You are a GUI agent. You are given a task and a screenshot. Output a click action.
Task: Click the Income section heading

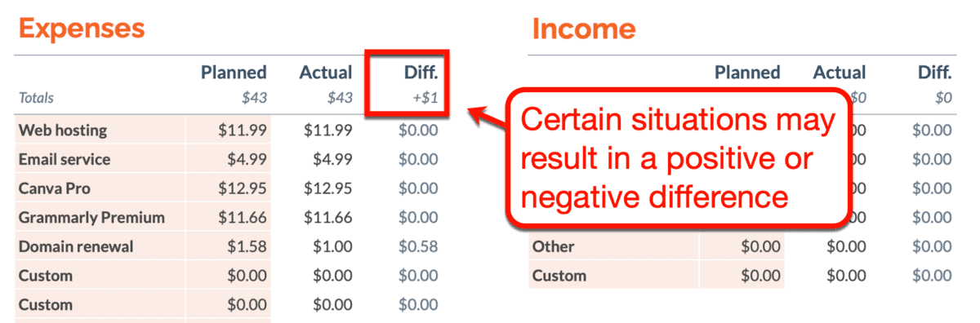pyautogui.click(x=584, y=29)
